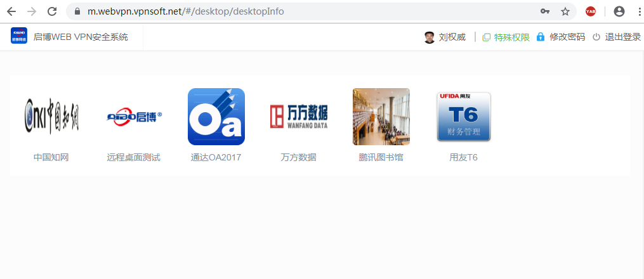
Task: Open the 鹏讯图书馆 library photo thumbnail
Action: pyautogui.click(x=381, y=117)
